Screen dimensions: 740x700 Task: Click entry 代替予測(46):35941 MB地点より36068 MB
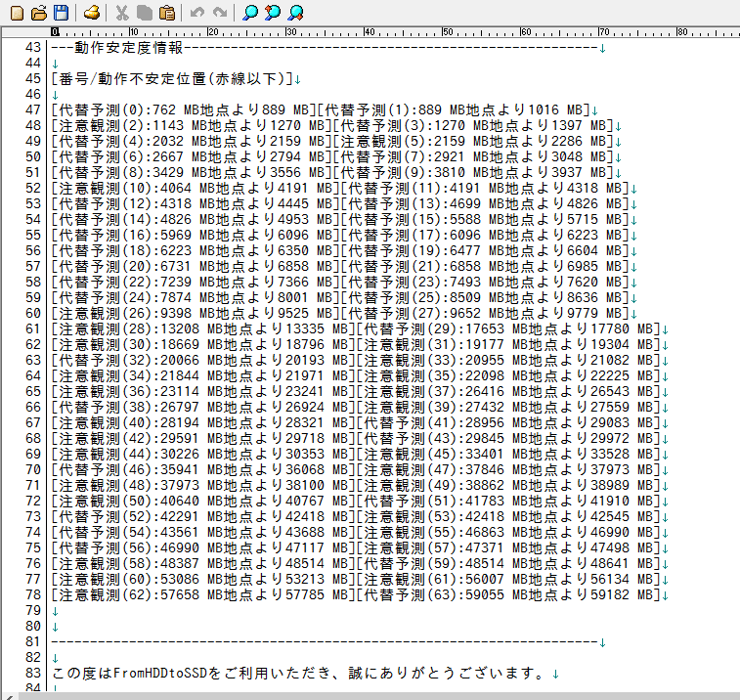click(203, 469)
